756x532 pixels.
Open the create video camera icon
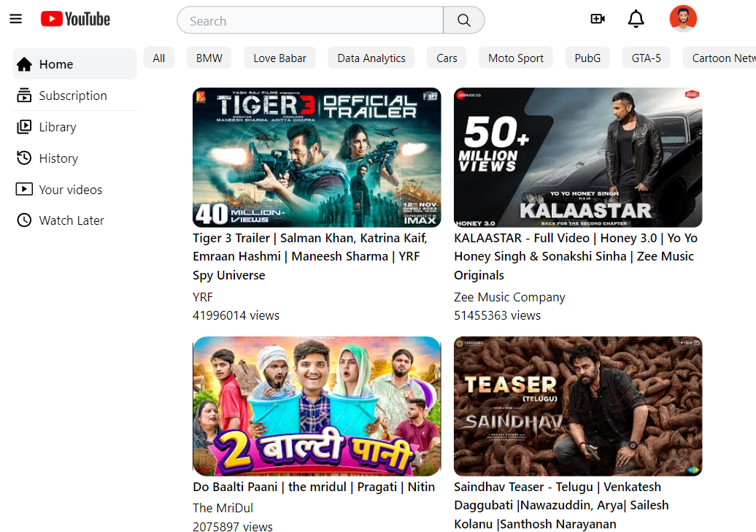(598, 19)
